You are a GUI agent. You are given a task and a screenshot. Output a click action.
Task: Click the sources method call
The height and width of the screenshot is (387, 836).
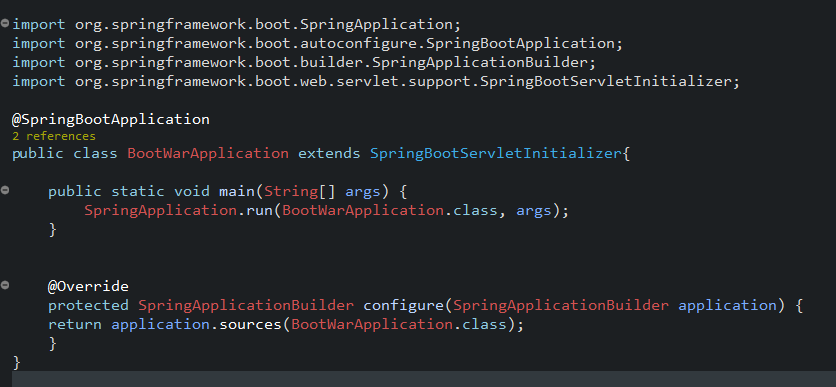click(251, 325)
